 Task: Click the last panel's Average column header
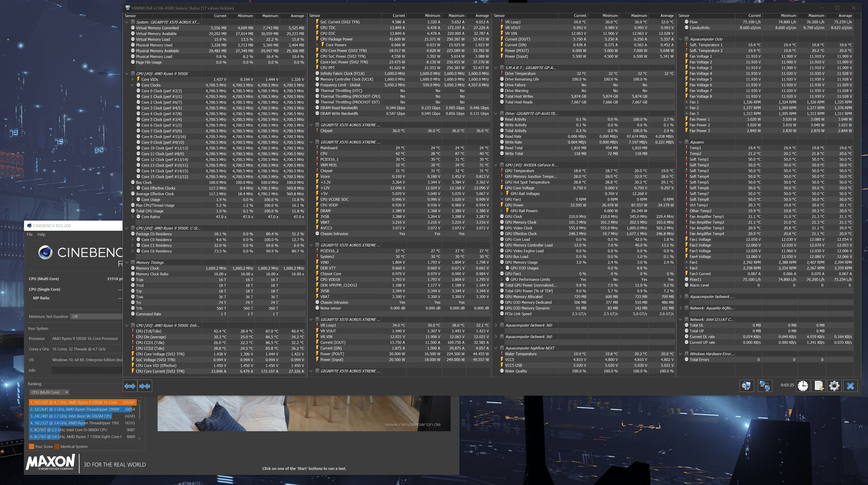pos(840,16)
